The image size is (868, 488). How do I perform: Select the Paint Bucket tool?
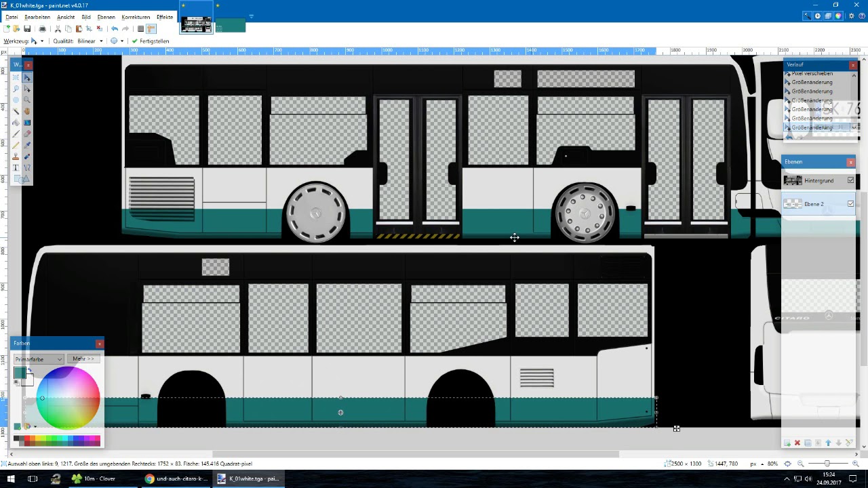tap(16, 123)
